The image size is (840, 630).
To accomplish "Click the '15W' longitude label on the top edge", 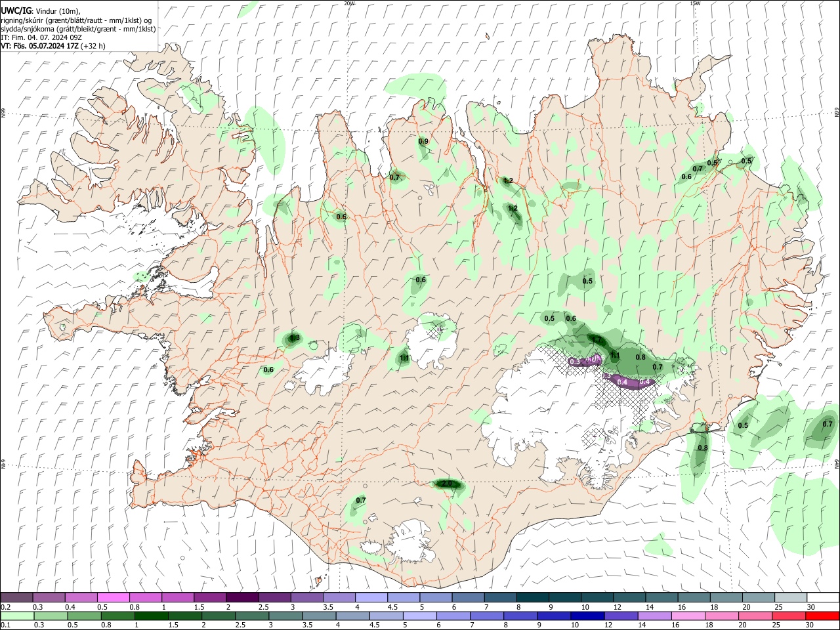I will [695, 3].
